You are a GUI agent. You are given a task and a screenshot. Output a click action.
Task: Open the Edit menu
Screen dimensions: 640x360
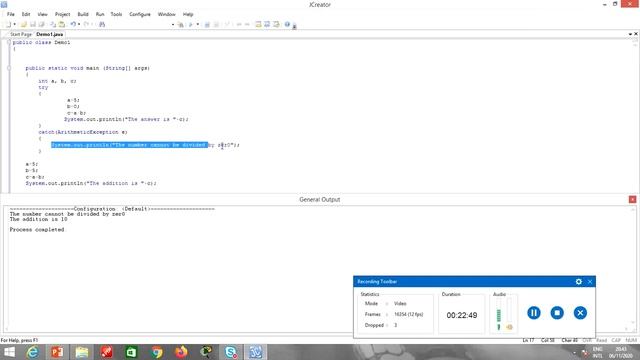26,14
